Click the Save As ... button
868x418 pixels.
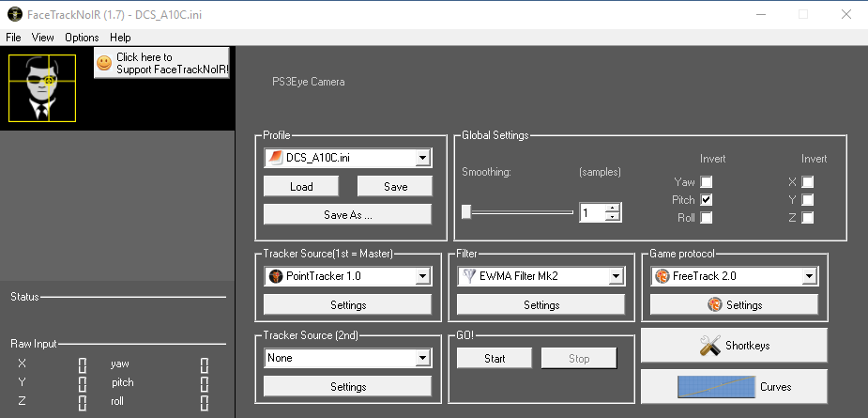pos(347,214)
